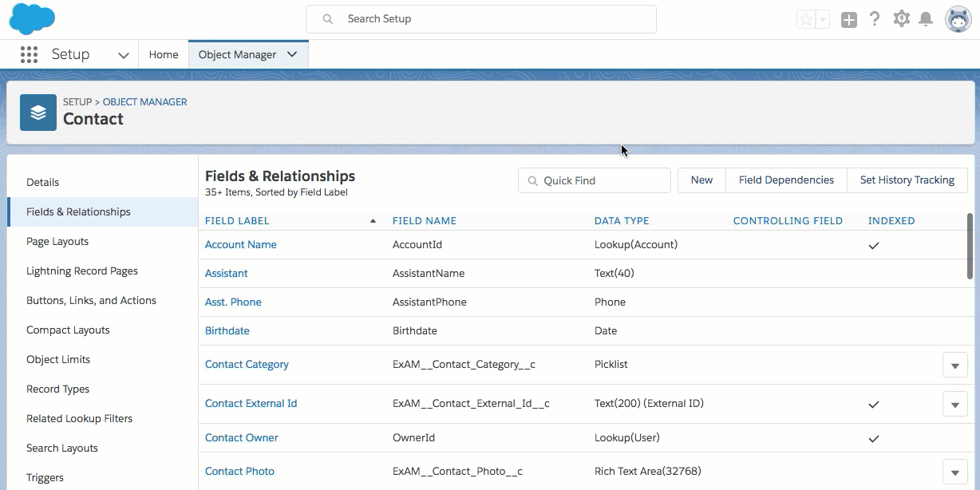
Task: Focus the Search Setup field
Action: pyautogui.click(x=481, y=19)
